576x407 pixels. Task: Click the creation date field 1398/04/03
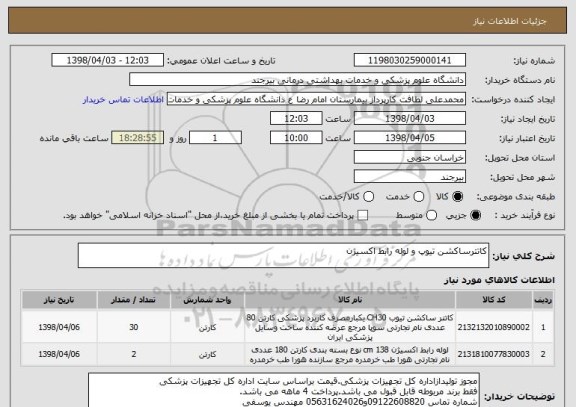pyautogui.click(x=410, y=119)
